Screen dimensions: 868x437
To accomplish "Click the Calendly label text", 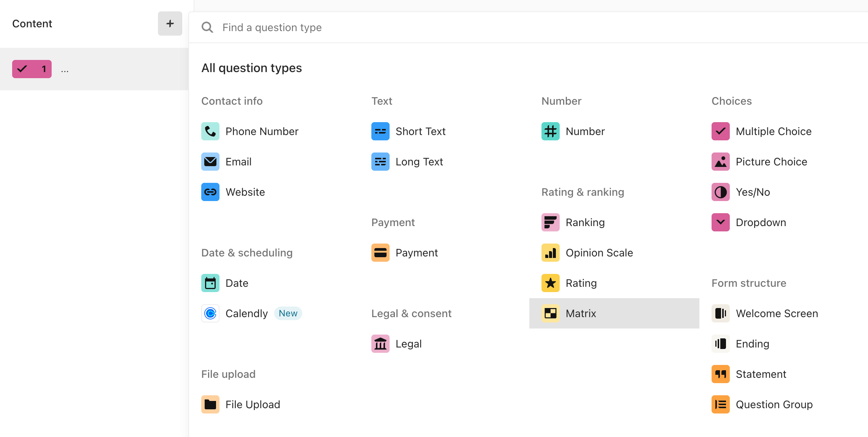I will [247, 313].
